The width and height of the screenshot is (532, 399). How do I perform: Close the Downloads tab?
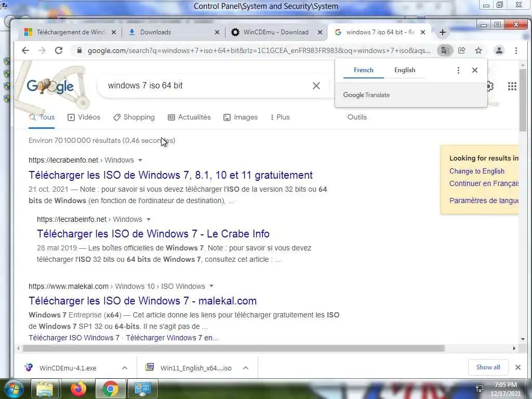(x=217, y=32)
